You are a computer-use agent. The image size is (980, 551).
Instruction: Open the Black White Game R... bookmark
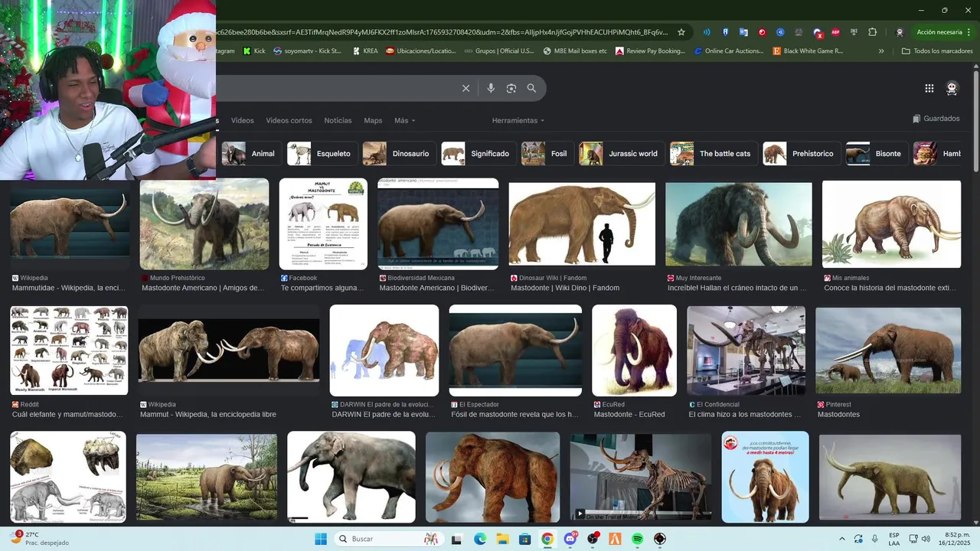(x=808, y=51)
